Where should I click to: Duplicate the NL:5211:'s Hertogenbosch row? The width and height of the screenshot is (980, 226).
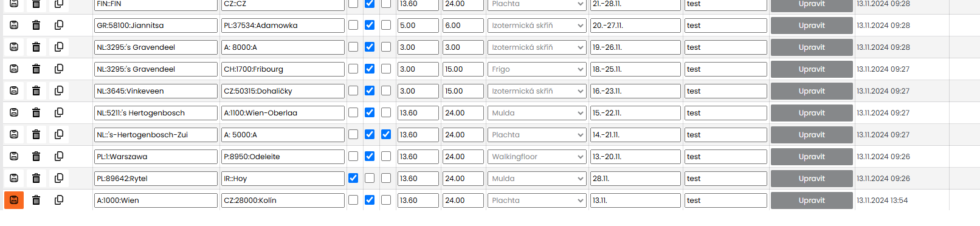[59, 112]
